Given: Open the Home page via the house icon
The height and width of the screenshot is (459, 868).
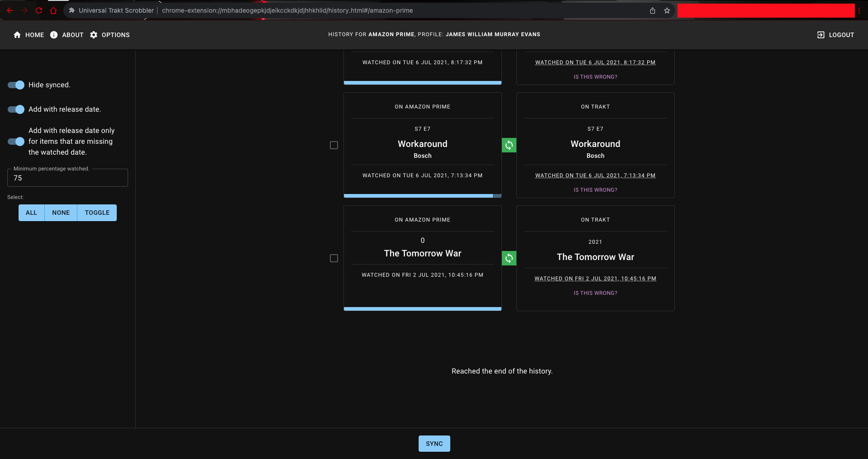Looking at the screenshot, I should [x=17, y=34].
